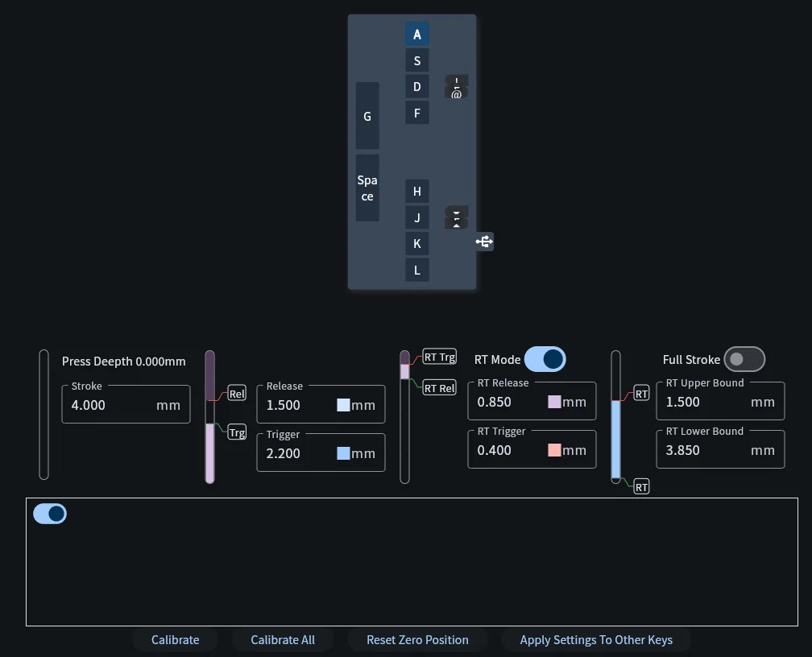This screenshot has height=657, width=812.
Task: Click the Press Deepth 0.000mm readout
Action: coord(124,362)
